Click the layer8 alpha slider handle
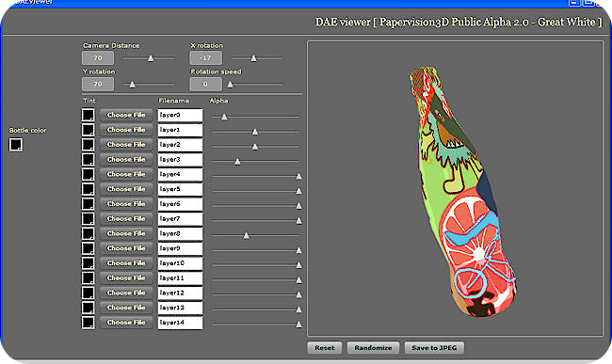Image resolution: width=612 pixels, height=364 pixels. pos(247,235)
